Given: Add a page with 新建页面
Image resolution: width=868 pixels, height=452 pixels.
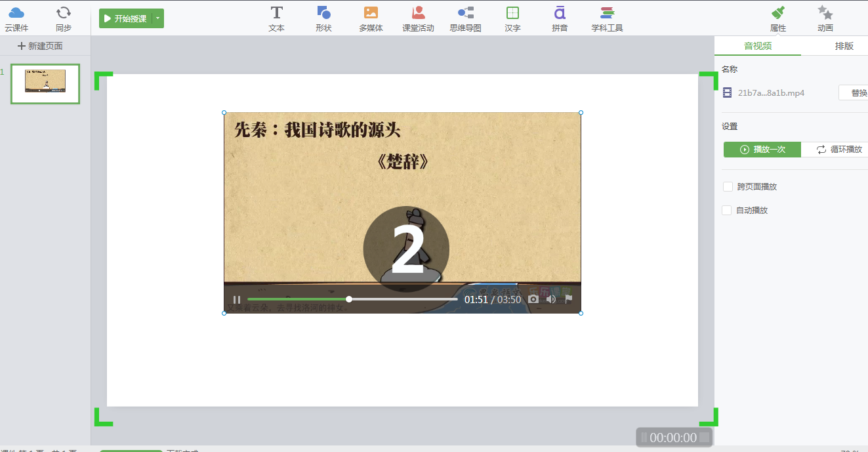Looking at the screenshot, I should coord(40,46).
